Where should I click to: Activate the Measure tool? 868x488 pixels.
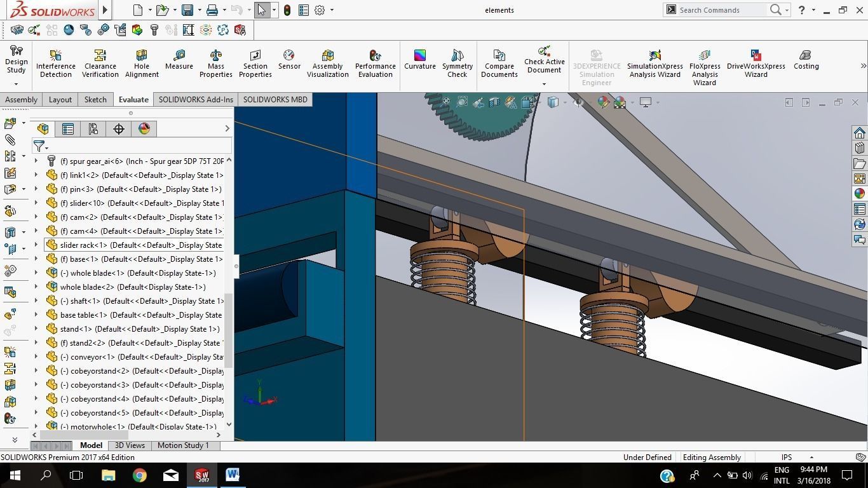coord(179,60)
